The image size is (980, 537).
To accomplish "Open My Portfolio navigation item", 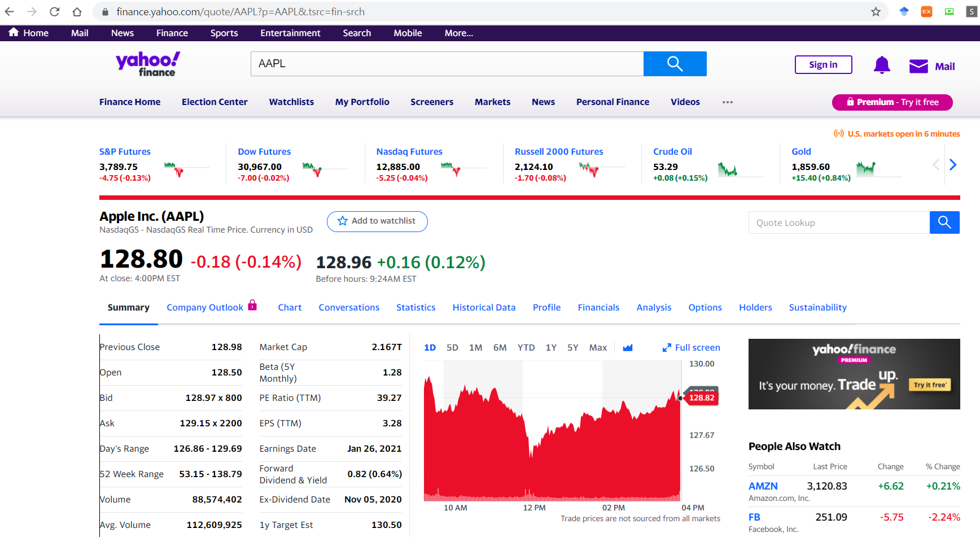I will (x=362, y=102).
